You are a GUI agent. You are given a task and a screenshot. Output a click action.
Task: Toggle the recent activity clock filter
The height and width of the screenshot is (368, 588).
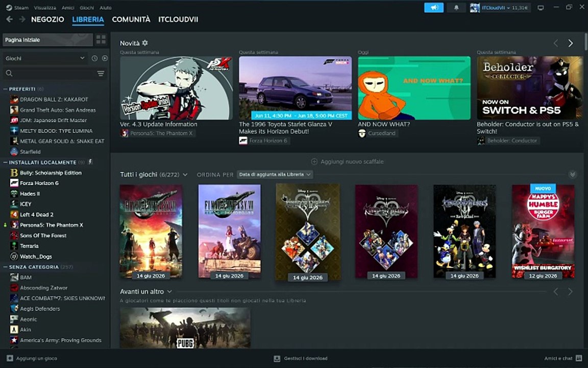point(94,58)
